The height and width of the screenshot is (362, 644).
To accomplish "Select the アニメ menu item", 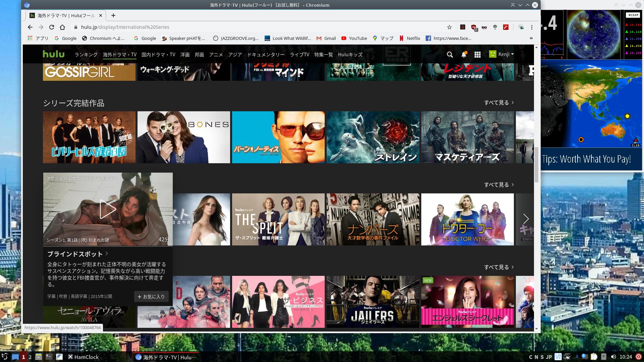I will pyautogui.click(x=216, y=54).
